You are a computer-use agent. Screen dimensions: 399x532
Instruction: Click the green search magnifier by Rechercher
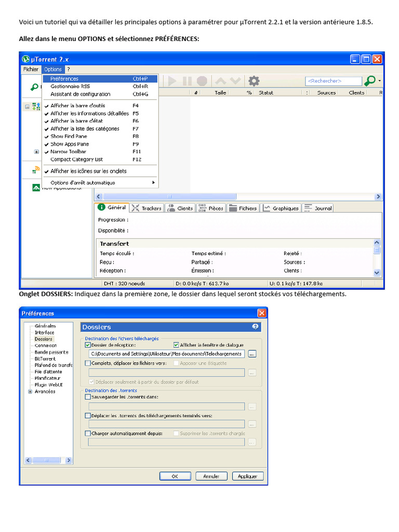(370, 81)
